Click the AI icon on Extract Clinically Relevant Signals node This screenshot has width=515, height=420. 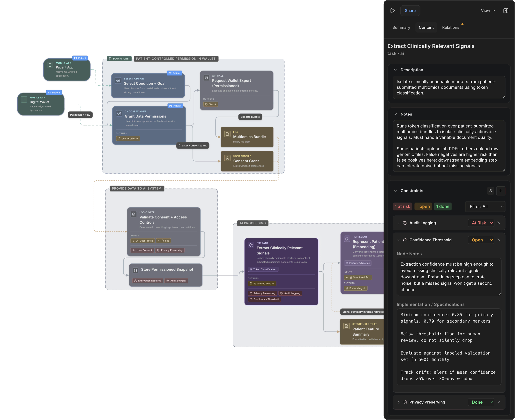tap(251, 245)
